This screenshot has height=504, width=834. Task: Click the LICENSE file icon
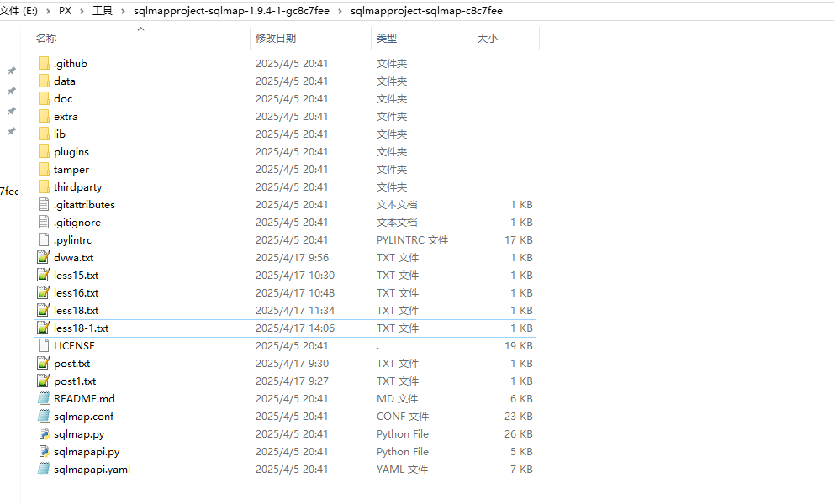click(44, 345)
